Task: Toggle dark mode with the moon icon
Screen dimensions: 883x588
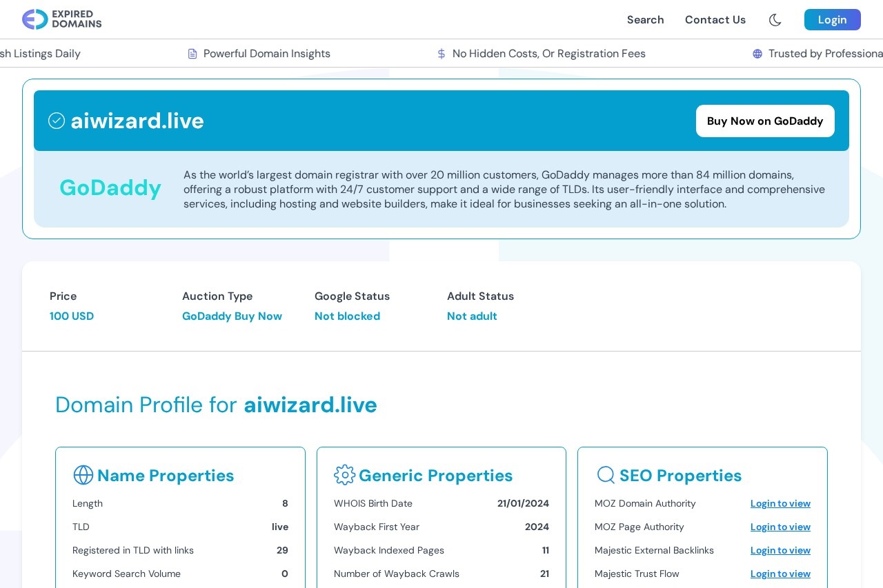Action: point(775,20)
